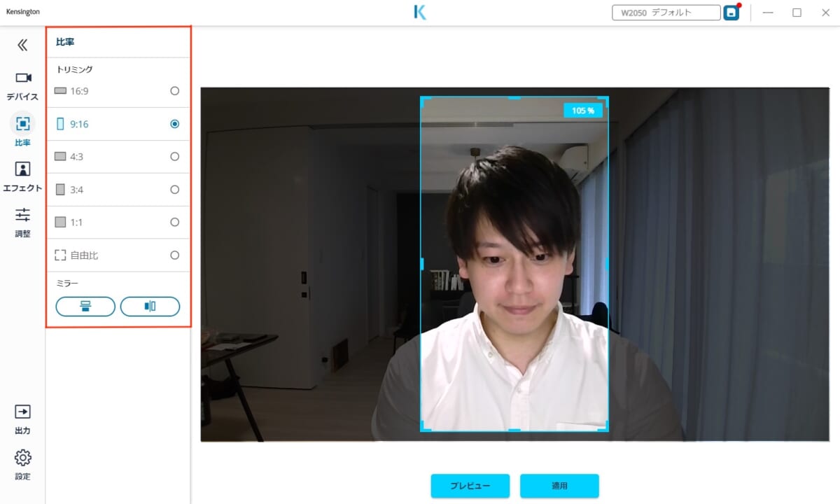Select the 16:9 aspect ratio
The width and height of the screenshot is (840, 504).
pos(174,91)
